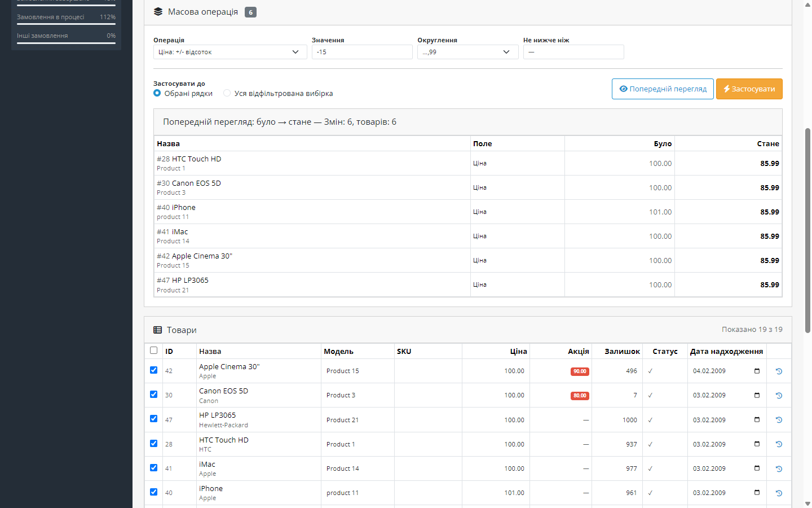Click the layers icon beside Масова операція
This screenshot has width=812, height=508.
tap(158, 12)
